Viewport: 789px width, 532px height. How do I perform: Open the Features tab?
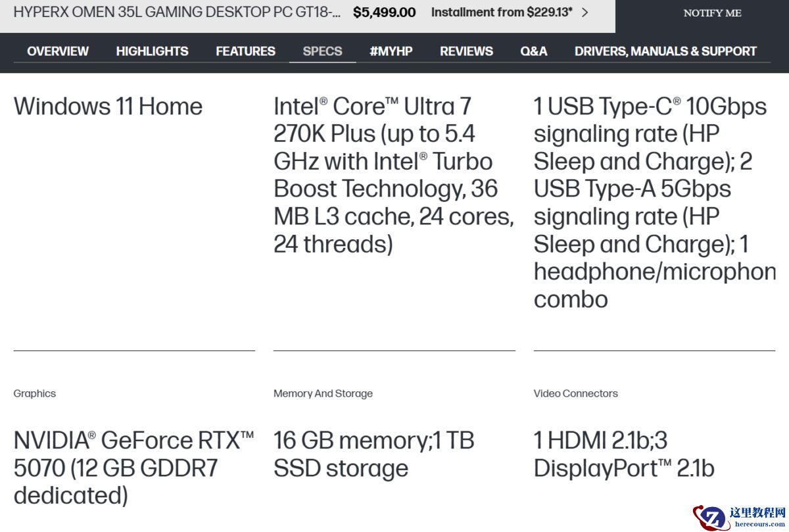point(245,51)
